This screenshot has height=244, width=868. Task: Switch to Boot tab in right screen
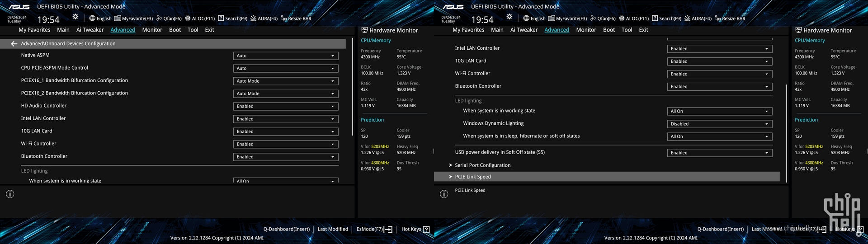[x=609, y=30]
